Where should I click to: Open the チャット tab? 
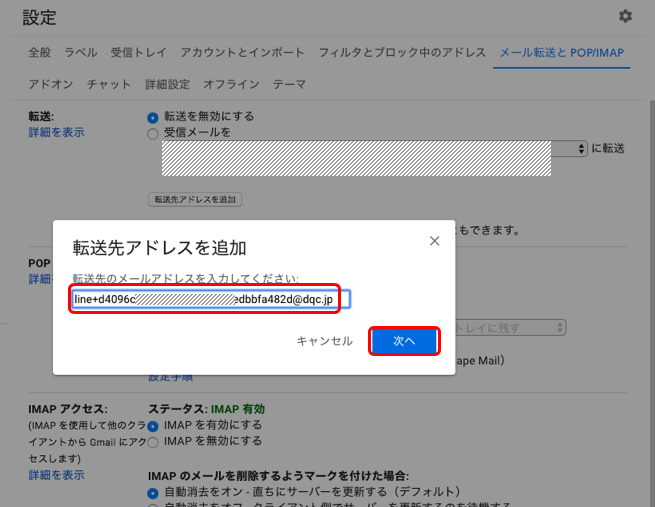pos(109,84)
